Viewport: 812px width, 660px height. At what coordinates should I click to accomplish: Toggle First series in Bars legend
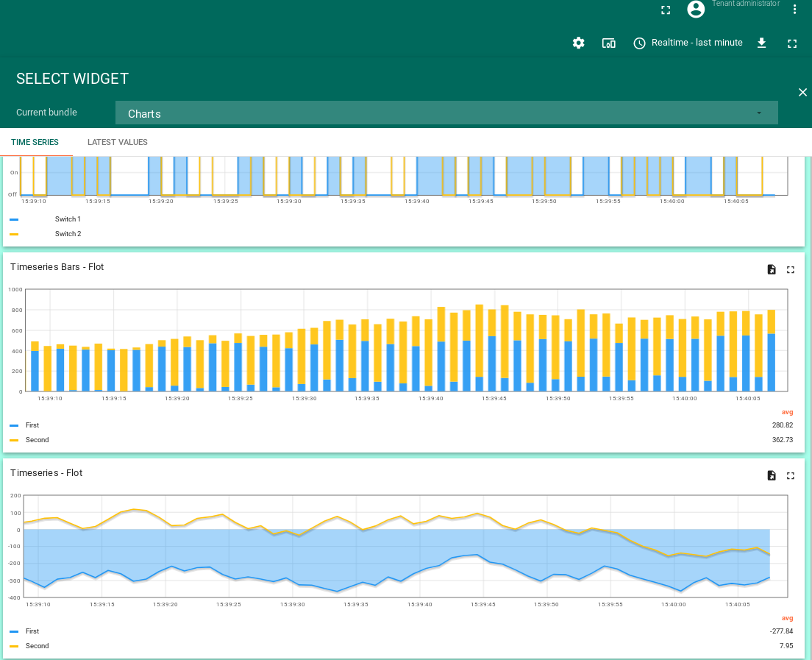pos(32,425)
